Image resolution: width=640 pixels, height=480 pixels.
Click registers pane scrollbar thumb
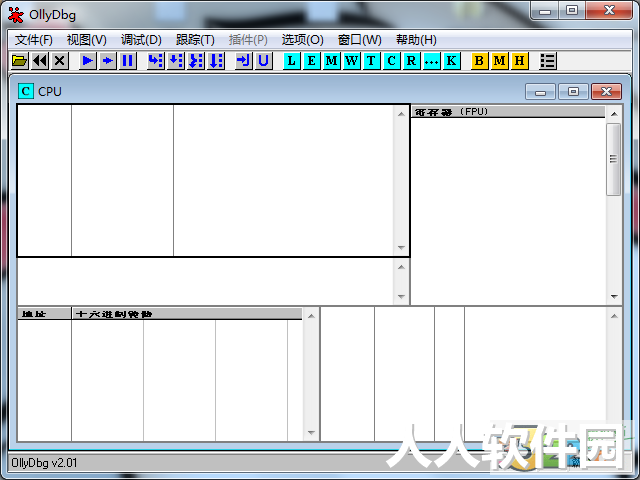tap(613, 159)
